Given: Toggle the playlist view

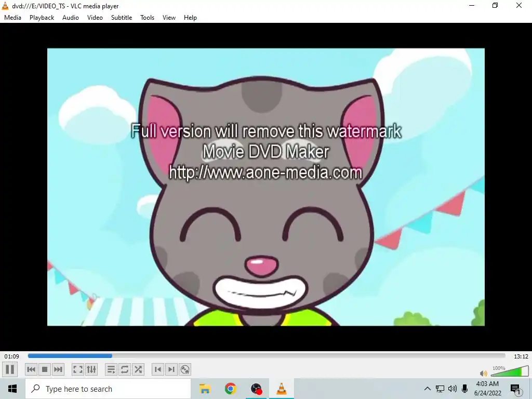Looking at the screenshot, I should (111, 369).
